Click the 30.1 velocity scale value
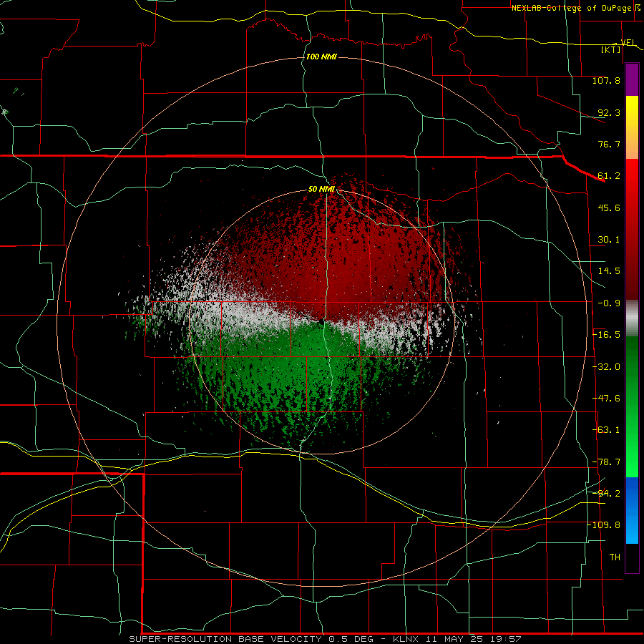This screenshot has height=644, width=644. coord(609,240)
